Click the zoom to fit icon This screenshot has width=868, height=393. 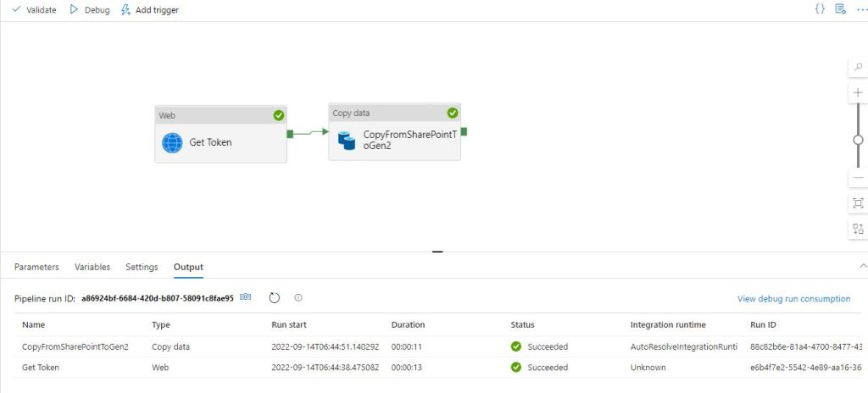coord(858,202)
